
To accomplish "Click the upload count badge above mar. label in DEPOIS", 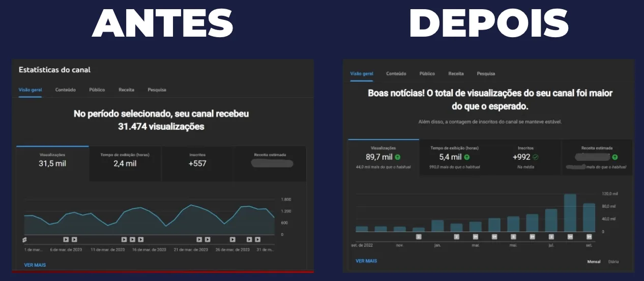I will [476, 237].
